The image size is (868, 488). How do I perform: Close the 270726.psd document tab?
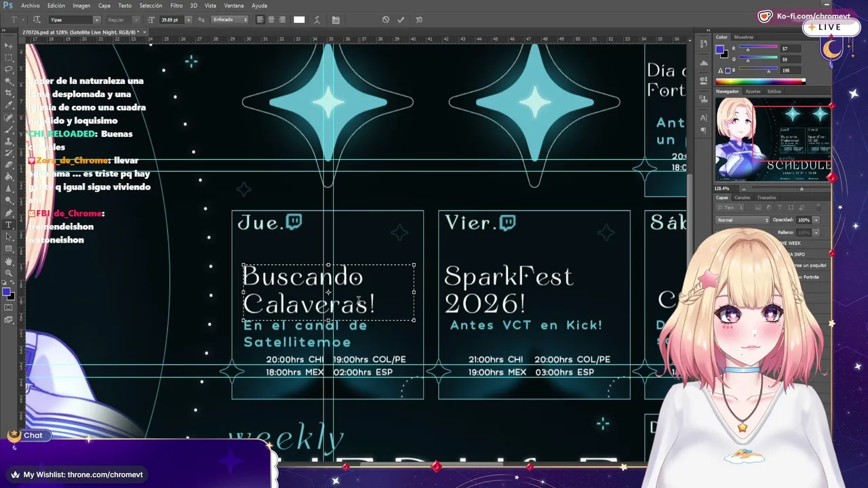[x=144, y=32]
